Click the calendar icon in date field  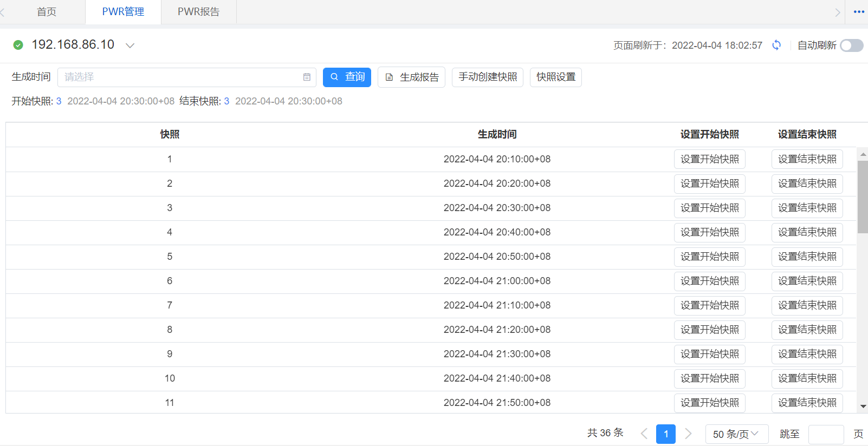click(307, 77)
